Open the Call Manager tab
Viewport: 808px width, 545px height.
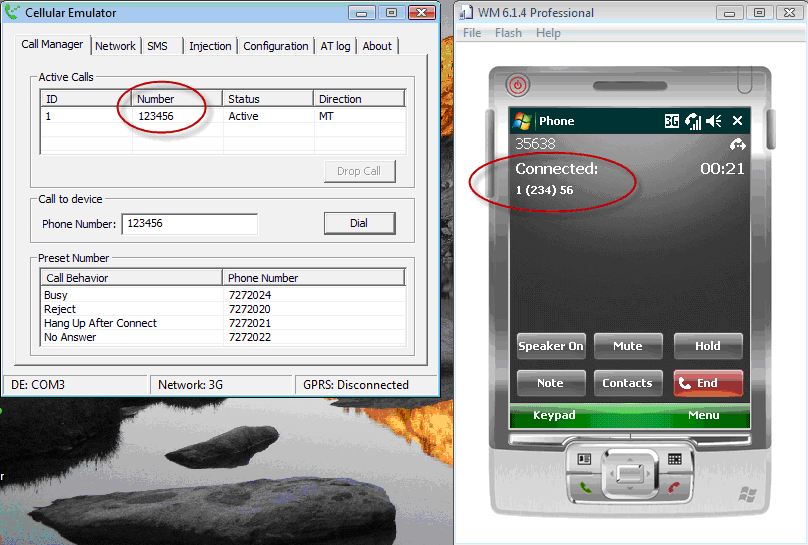pos(52,44)
